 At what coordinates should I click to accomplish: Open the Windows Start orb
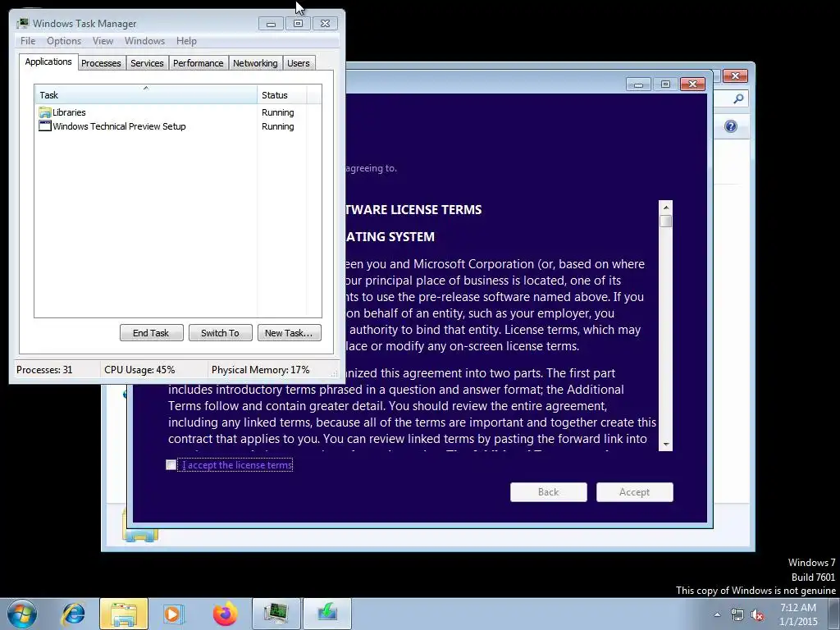click(x=22, y=614)
